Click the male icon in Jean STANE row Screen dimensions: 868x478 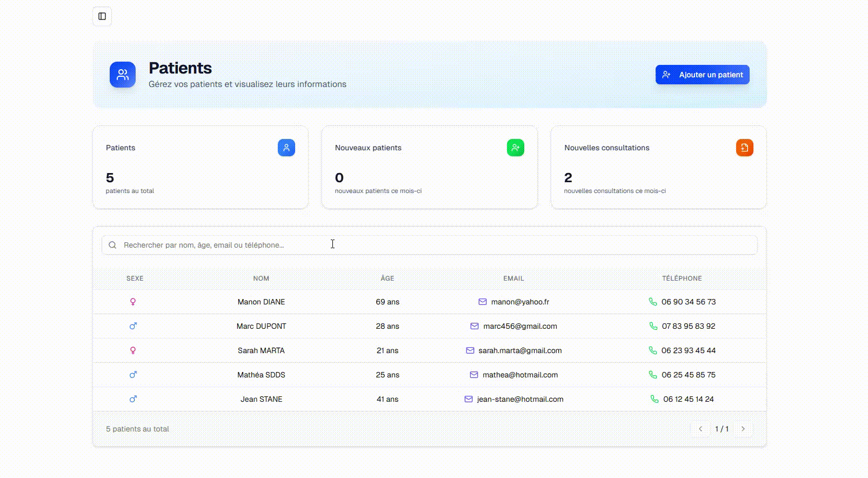click(133, 399)
